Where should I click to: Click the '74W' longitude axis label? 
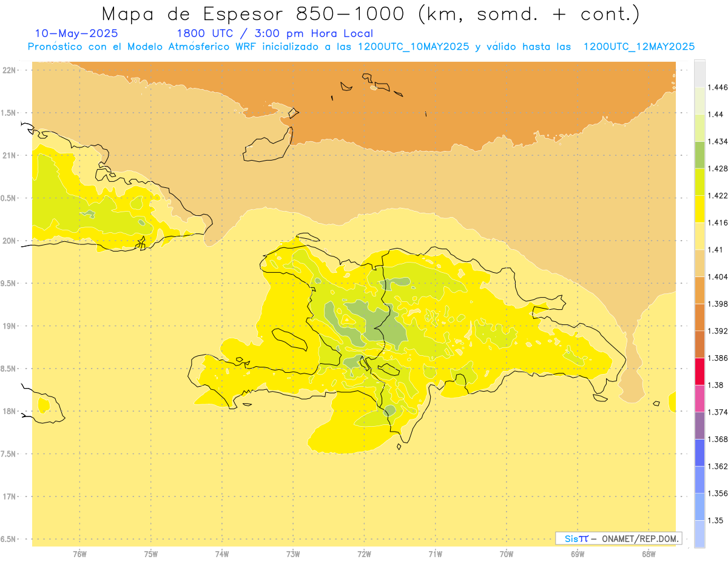[221, 554]
